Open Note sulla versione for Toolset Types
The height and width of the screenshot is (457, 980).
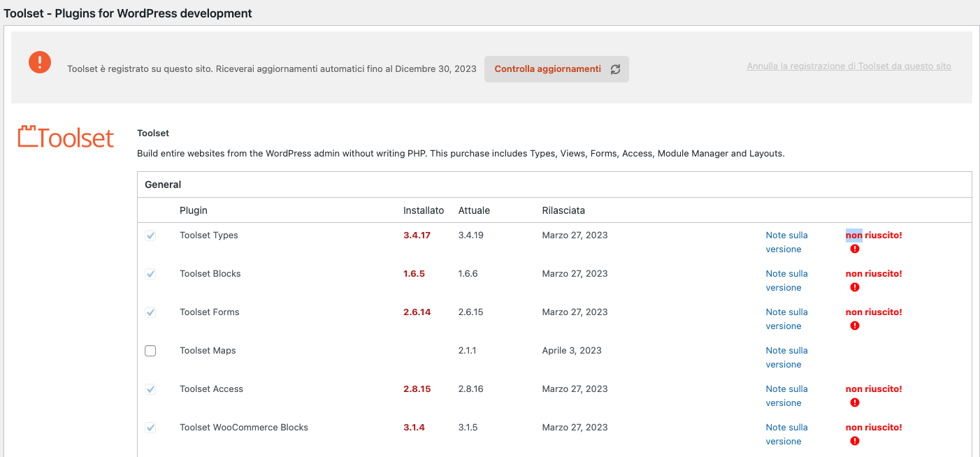786,242
